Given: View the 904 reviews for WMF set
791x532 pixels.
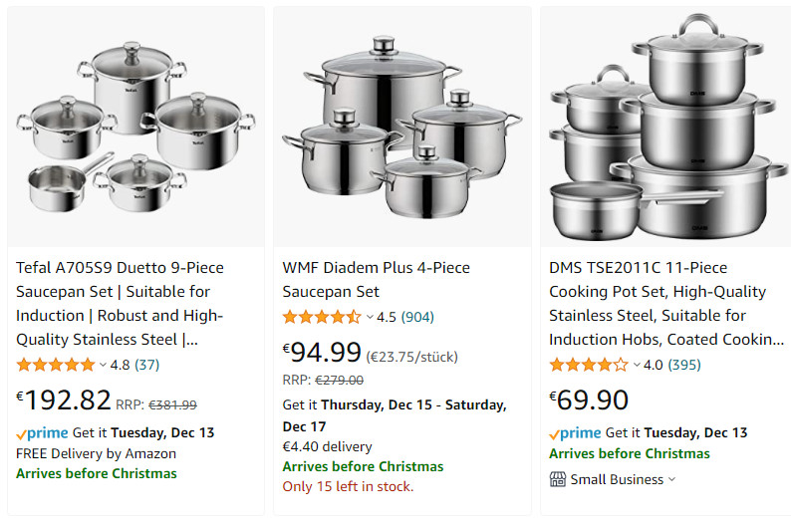Looking at the screenshot, I should [x=417, y=317].
